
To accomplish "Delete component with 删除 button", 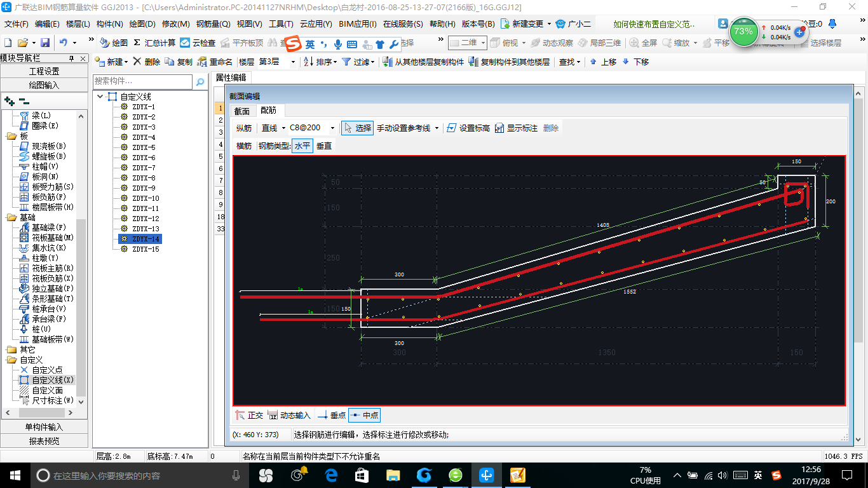I will pos(146,62).
